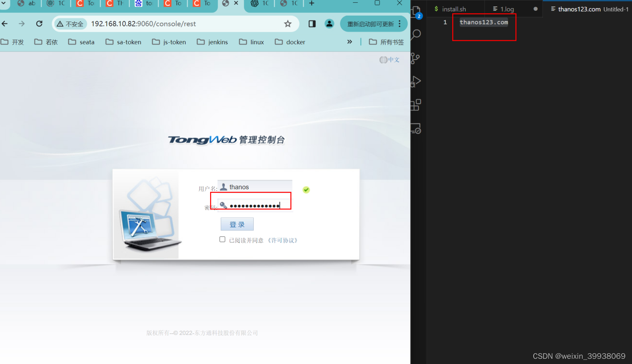Open the seata bookmark folder

pyautogui.click(x=81, y=42)
